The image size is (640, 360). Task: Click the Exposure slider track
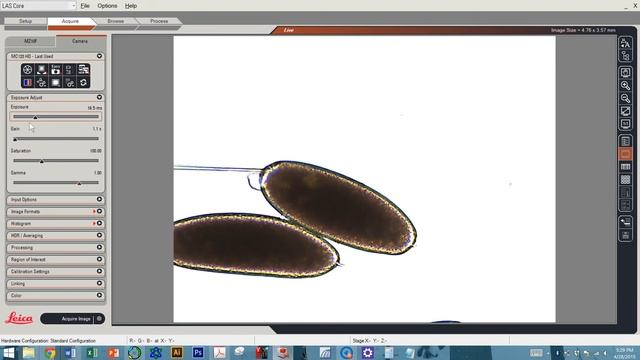click(56, 117)
